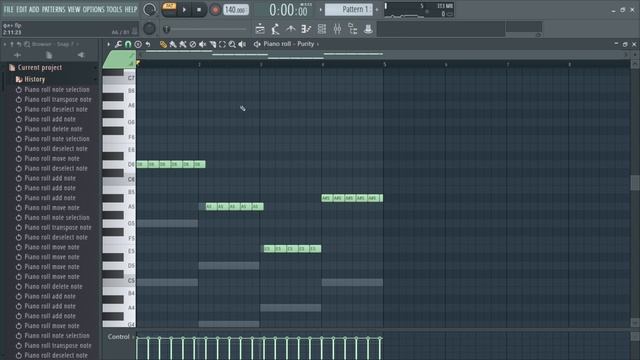This screenshot has width=640, height=360.
Task: Stop playback with the Stop button
Action: coord(199,9)
